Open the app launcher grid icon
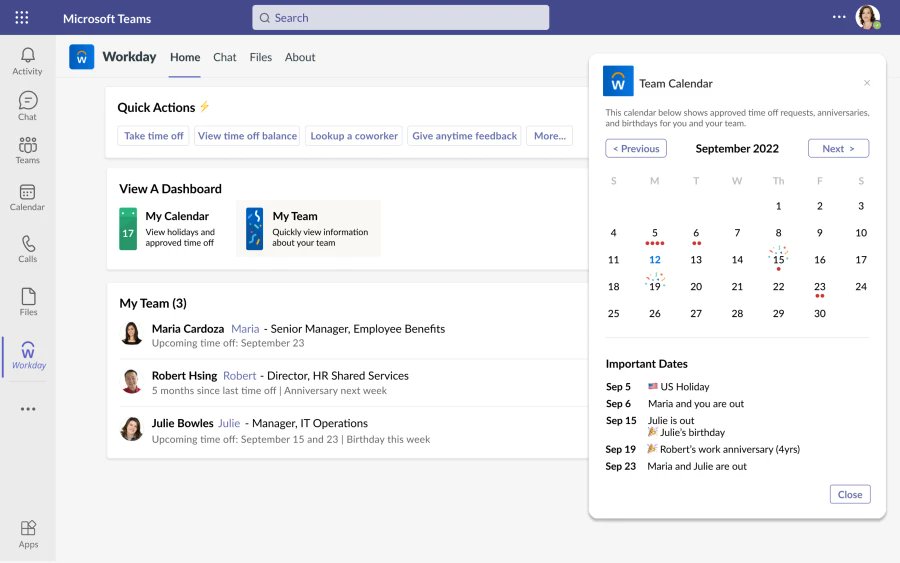Image resolution: width=900 pixels, height=563 pixels. pyautogui.click(x=22, y=18)
